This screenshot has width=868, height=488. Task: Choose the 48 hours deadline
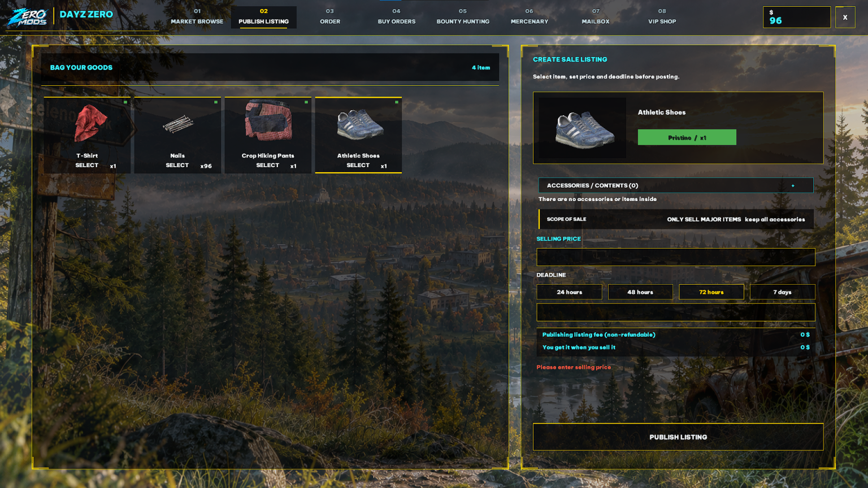pos(640,292)
